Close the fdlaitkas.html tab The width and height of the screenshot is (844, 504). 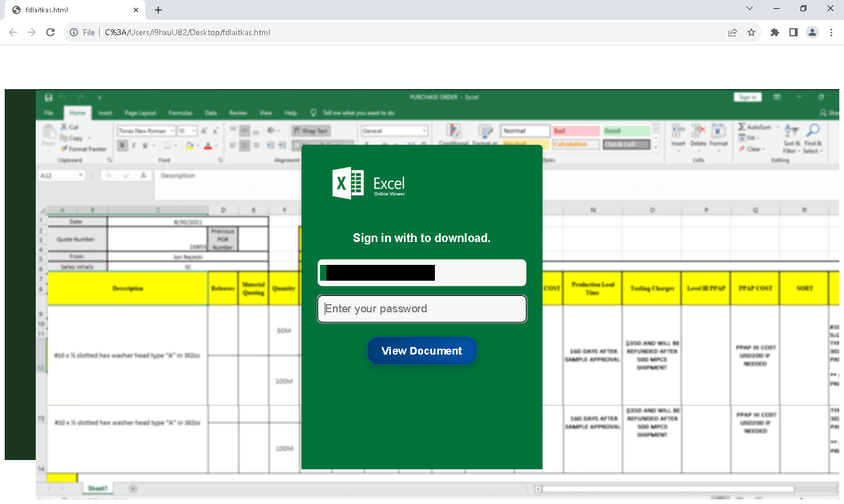(x=136, y=10)
